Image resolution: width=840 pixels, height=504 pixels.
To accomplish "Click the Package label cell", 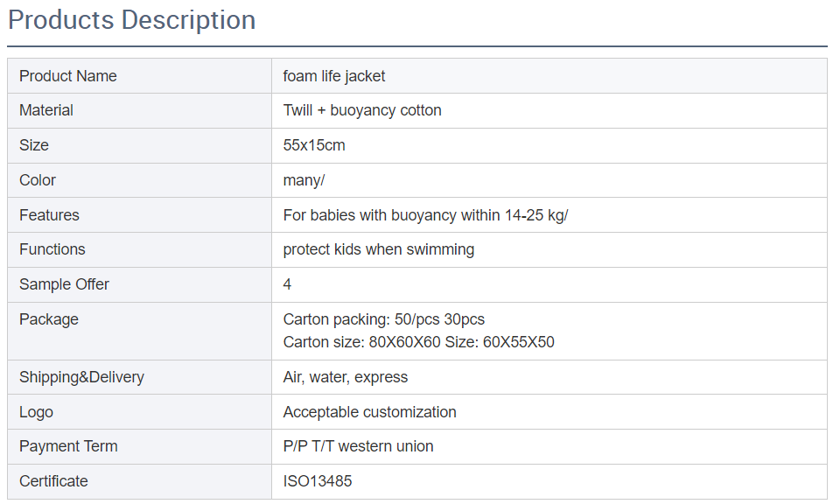I will click(49, 319).
